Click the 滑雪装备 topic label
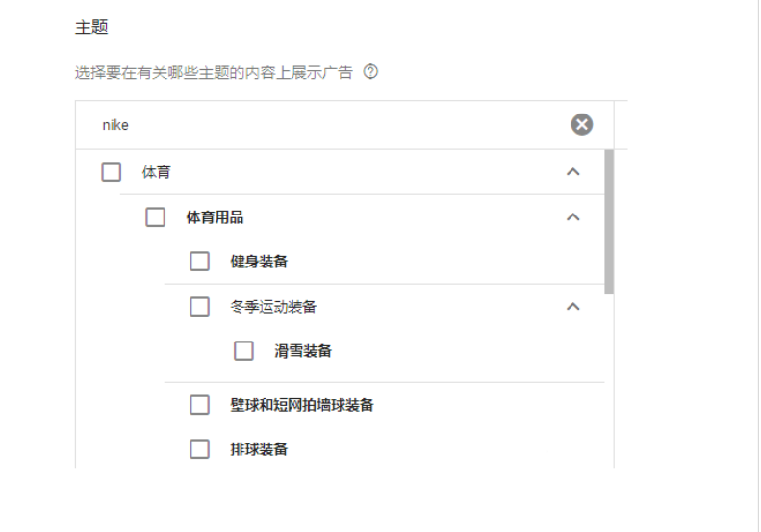Viewport: 761px width, 532px height. (303, 350)
